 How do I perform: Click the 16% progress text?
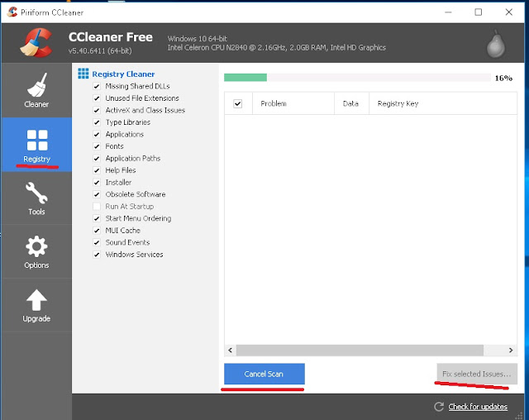pyautogui.click(x=503, y=79)
